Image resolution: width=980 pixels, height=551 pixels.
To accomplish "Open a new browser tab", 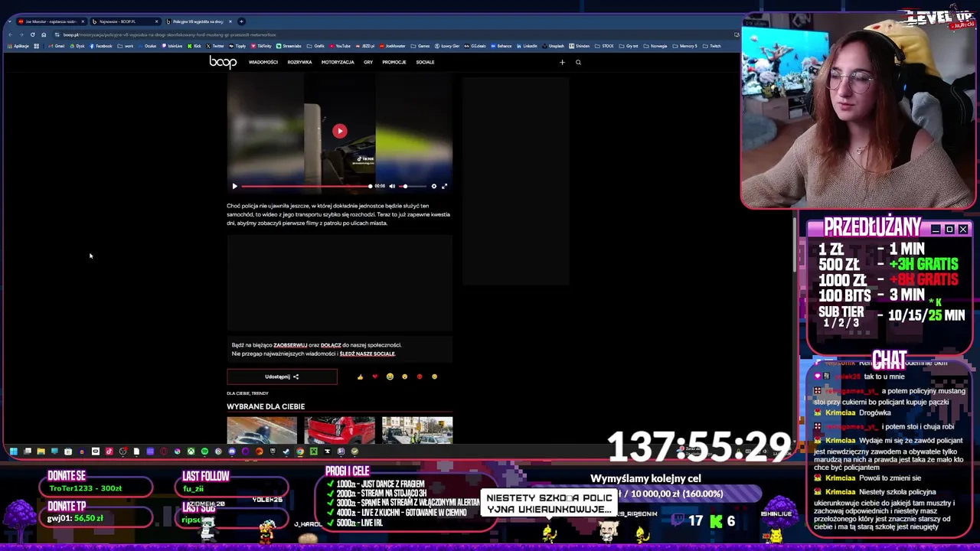I will point(241,21).
